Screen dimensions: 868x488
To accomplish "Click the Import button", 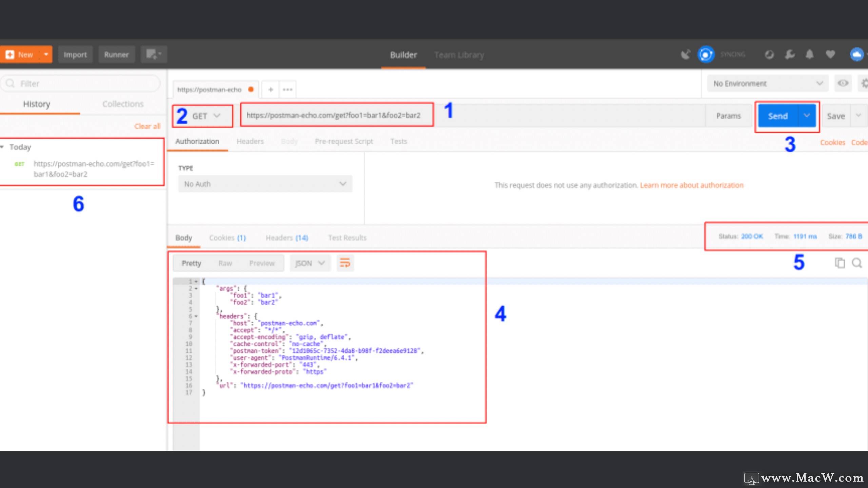I will (75, 54).
